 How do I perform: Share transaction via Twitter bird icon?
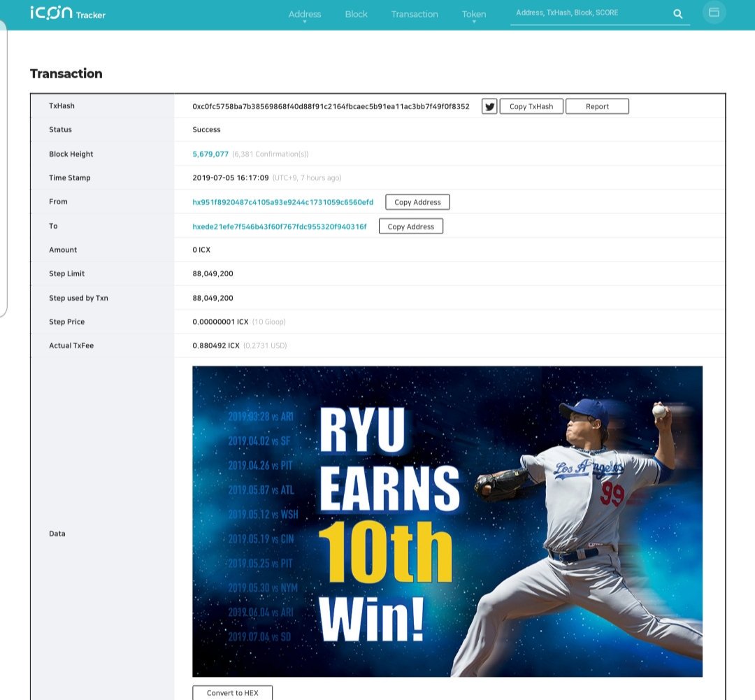pyautogui.click(x=489, y=106)
